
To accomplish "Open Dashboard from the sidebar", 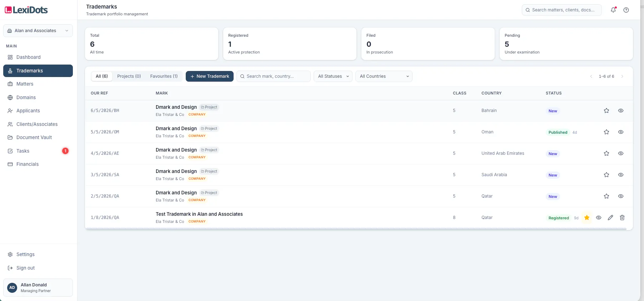I will click(x=38, y=57).
